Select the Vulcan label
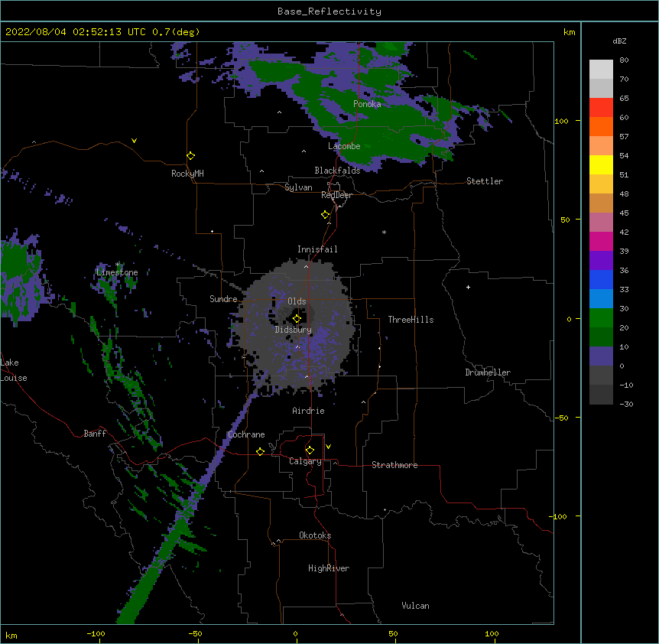 point(415,606)
